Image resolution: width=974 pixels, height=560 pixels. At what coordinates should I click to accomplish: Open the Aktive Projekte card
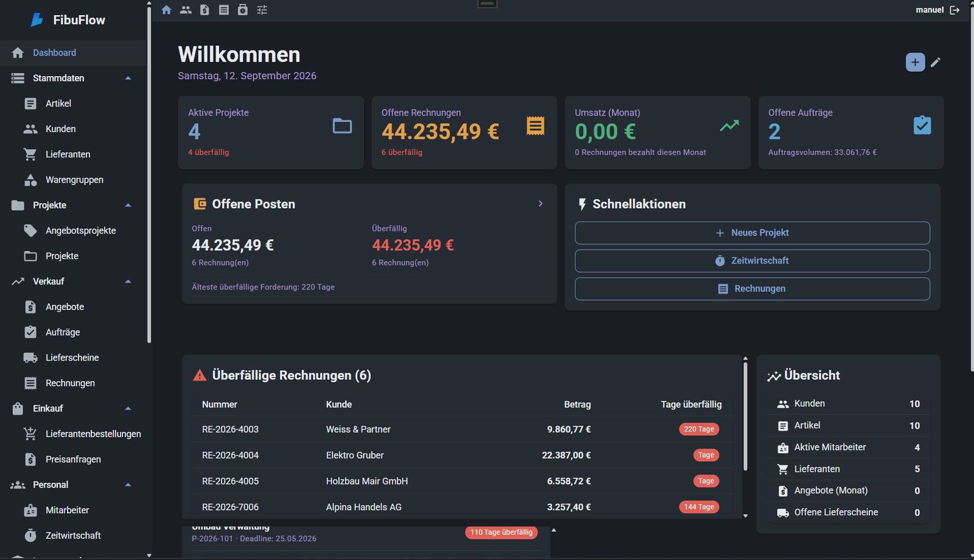click(x=271, y=133)
